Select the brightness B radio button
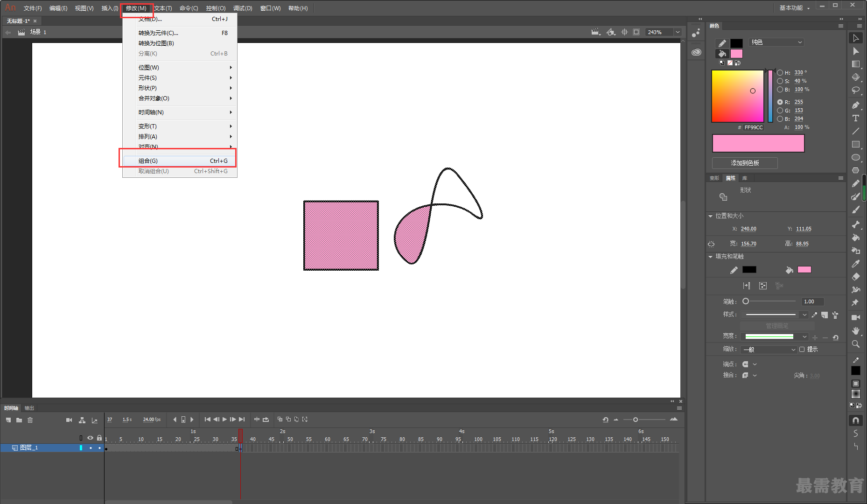The width and height of the screenshot is (867, 504). click(x=780, y=90)
